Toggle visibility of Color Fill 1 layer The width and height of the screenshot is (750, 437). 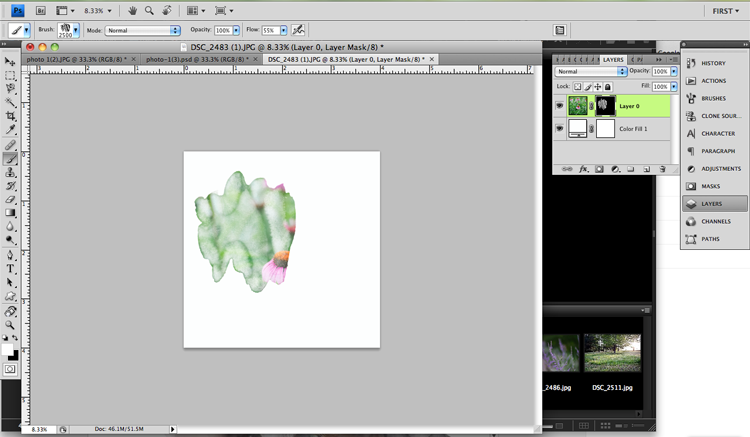(x=560, y=128)
